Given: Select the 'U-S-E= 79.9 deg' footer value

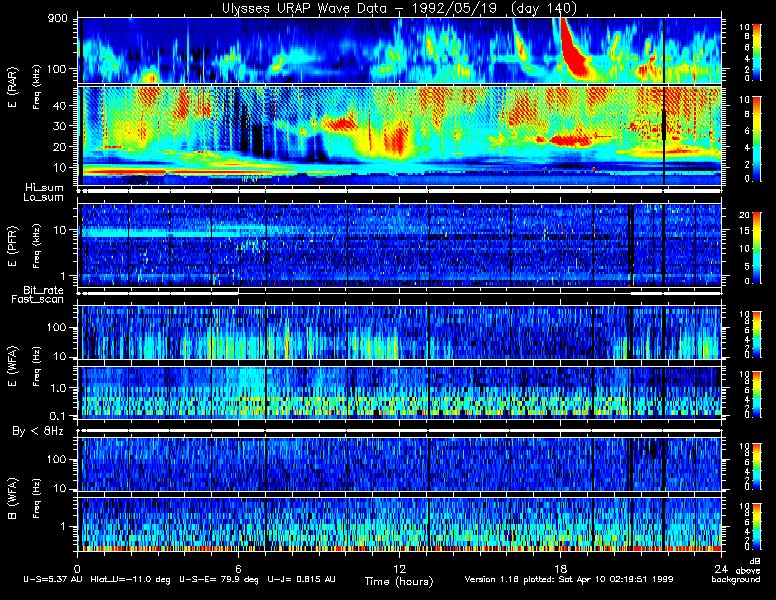Looking at the screenshot, I should pyautogui.click(x=219, y=579).
